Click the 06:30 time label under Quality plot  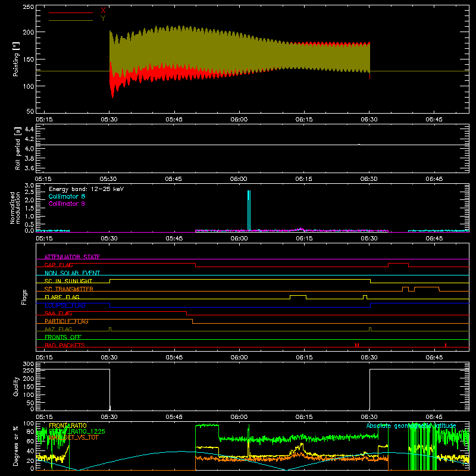click(x=369, y=417)
